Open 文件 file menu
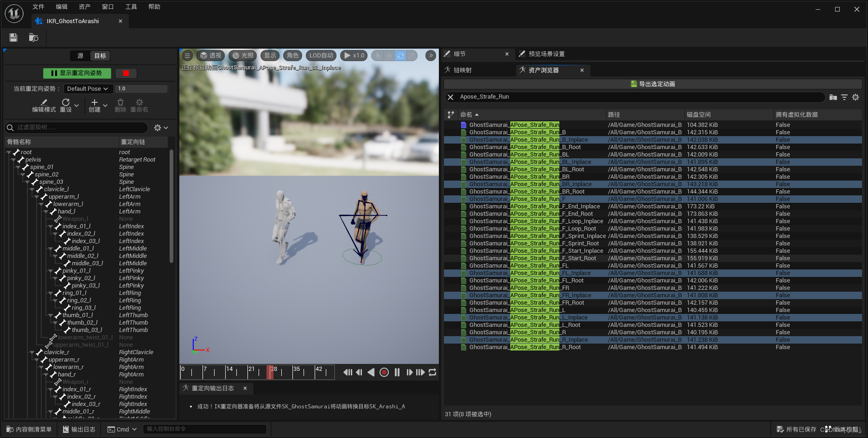The width and height of the screenshot is (868, 438). pyautogui.click(x=38, y=7)
